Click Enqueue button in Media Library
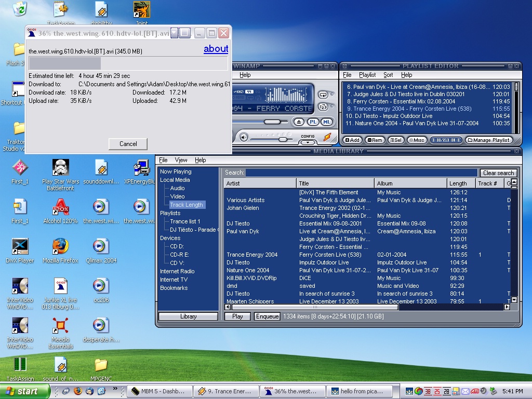The height and width of the screenshot is (399, 532). (x=268, y=316)
